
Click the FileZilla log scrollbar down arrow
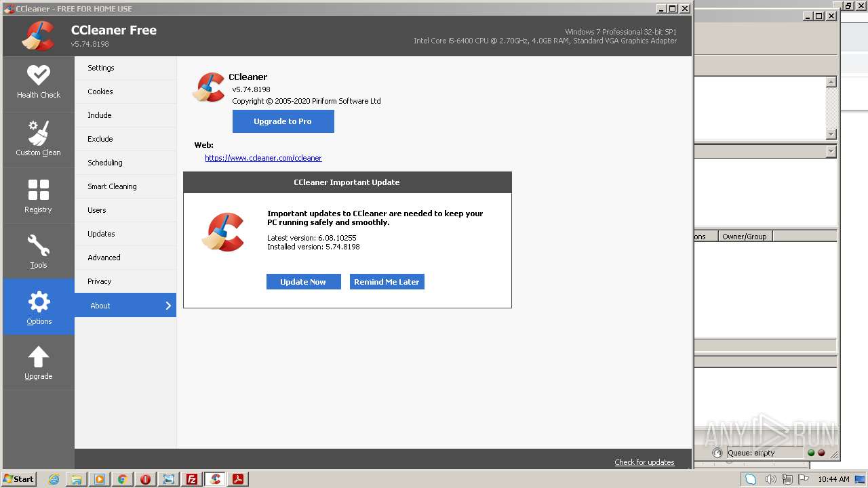[x=831, y=134]
